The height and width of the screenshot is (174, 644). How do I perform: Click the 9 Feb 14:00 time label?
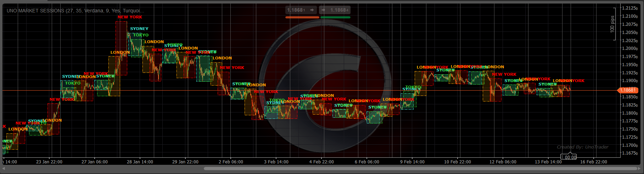coord(412,162)
